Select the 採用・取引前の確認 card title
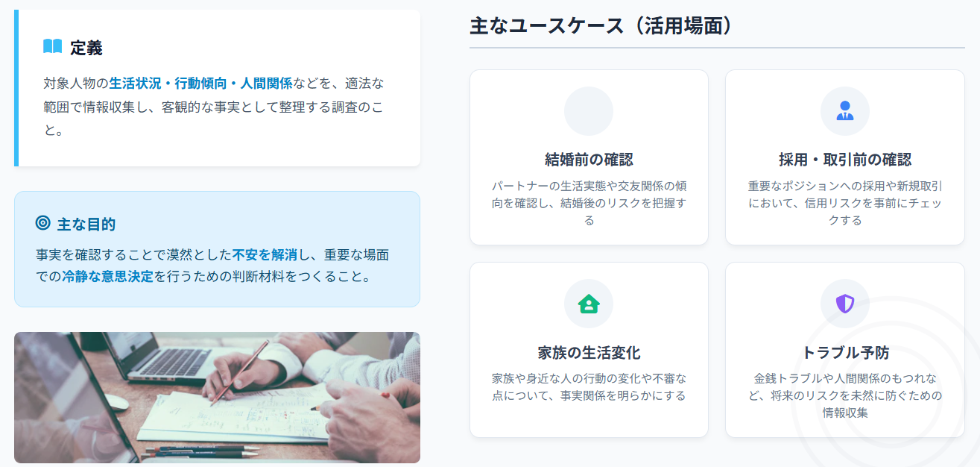The image size is (980, 467). click(x=844, y=160)
